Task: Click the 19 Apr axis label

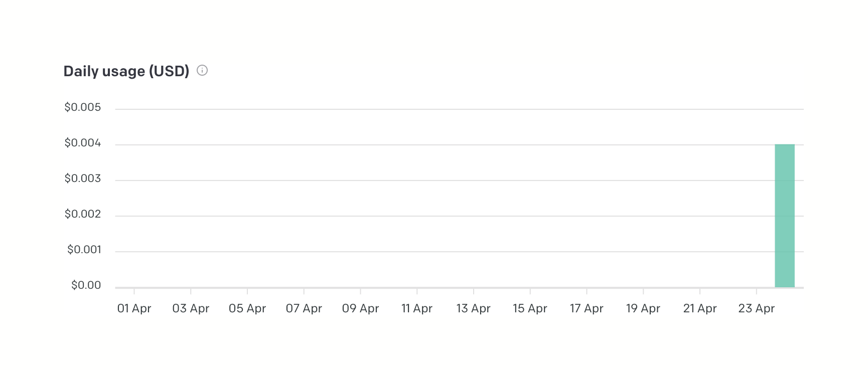Action: coord(643,308)
